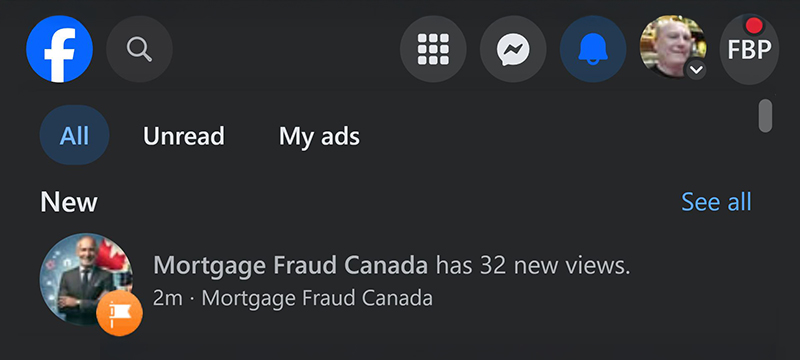Go to Facebook home via the logo
The height and width of the screenshot is (360, 800).
point(59,49)
